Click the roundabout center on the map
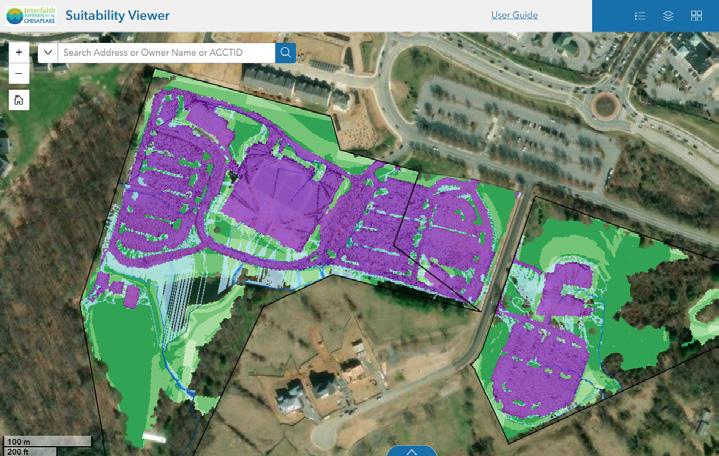Image resolution: width=719 pixels, height=456 pixels. click(x=605, y=106)
